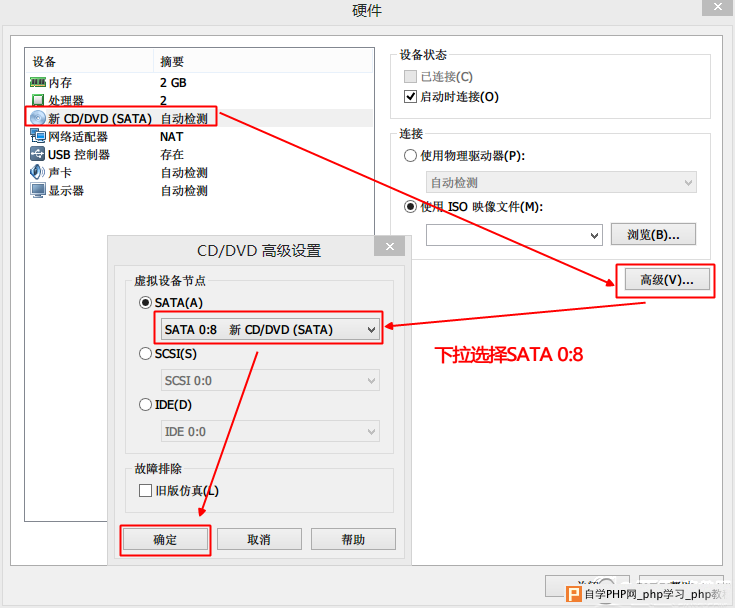The image size is (735, 608).
Task: Open the ISO image file path dropdown
Action: [594, 235]
